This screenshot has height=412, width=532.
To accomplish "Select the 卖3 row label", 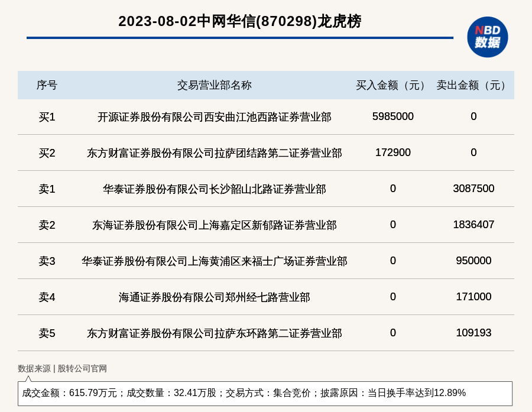I will tap(47, 261).
